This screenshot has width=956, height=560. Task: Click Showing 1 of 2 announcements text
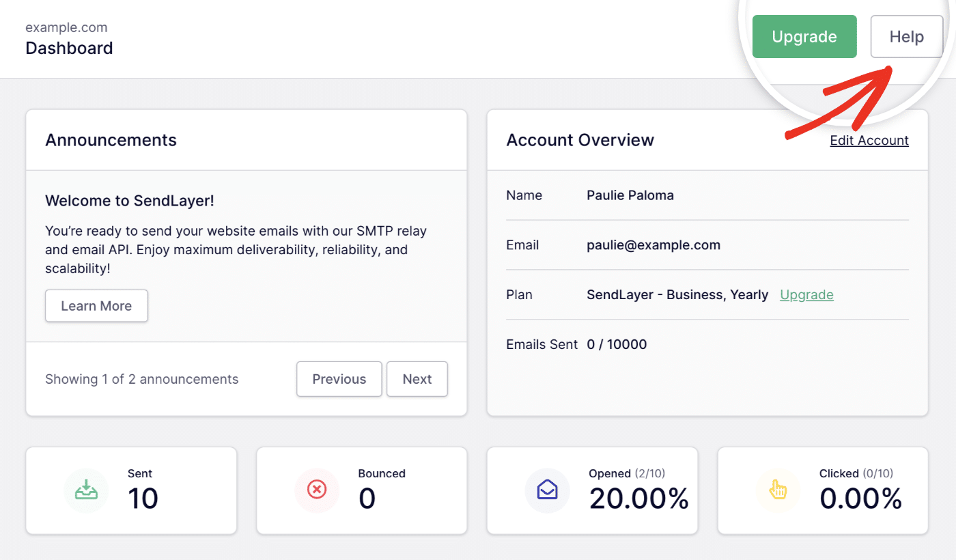click(141, 379)
